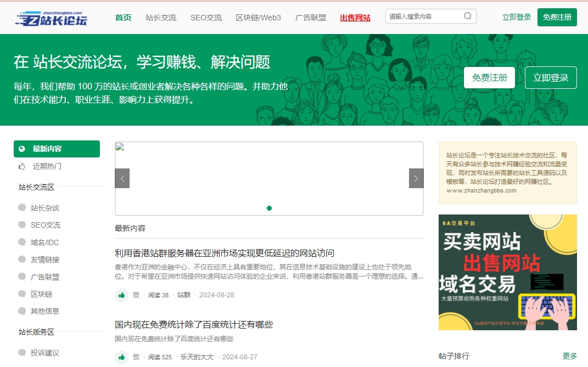
Task: Click the search magnifier icon
Action: (467, 16)
